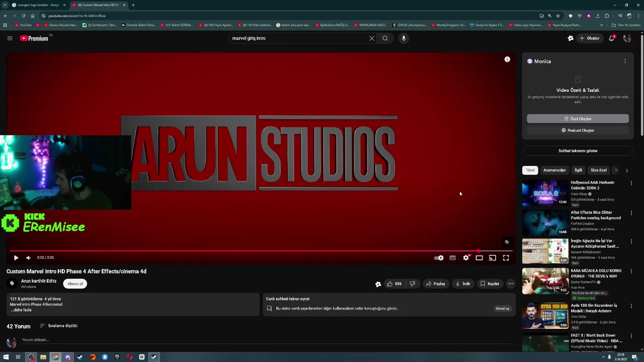Open player settings gear
The height and width of the screenshot is (362, 644).
(466, 258)
